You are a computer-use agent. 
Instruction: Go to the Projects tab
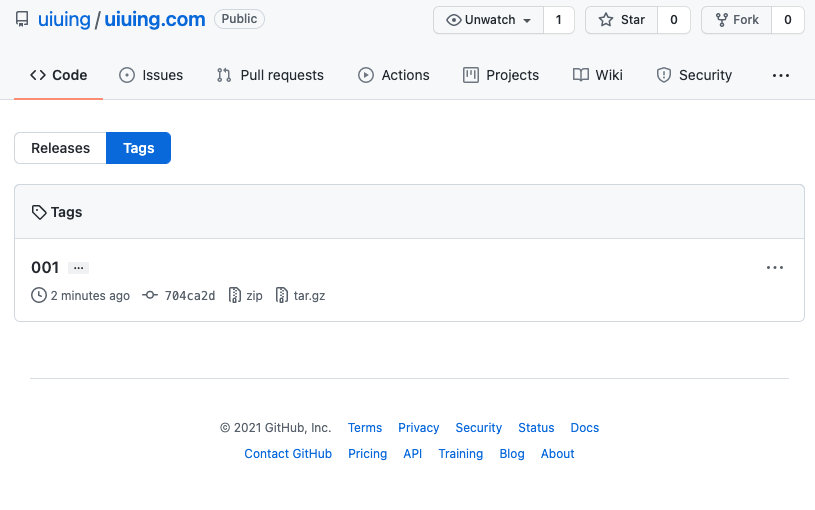(x=501, y=75)
